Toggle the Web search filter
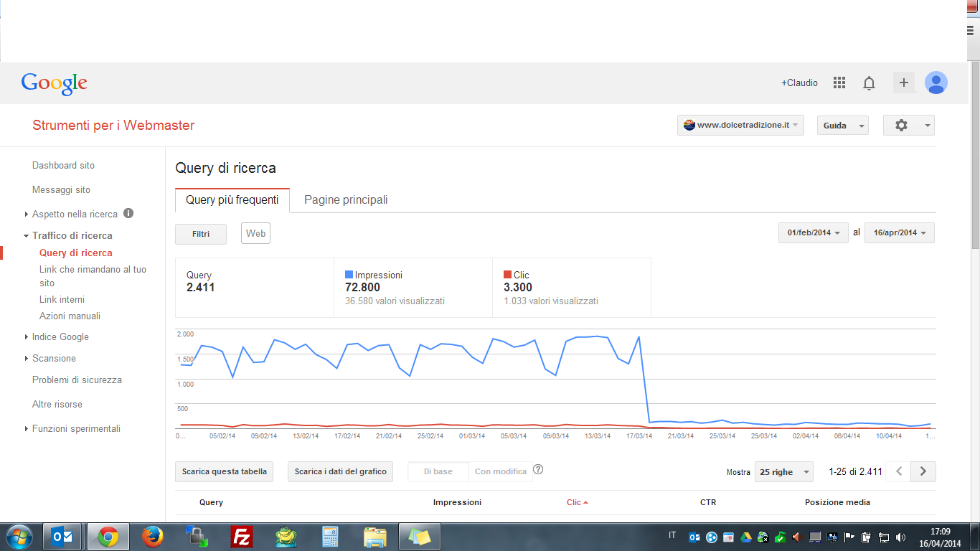 click(x=255, y=233)
